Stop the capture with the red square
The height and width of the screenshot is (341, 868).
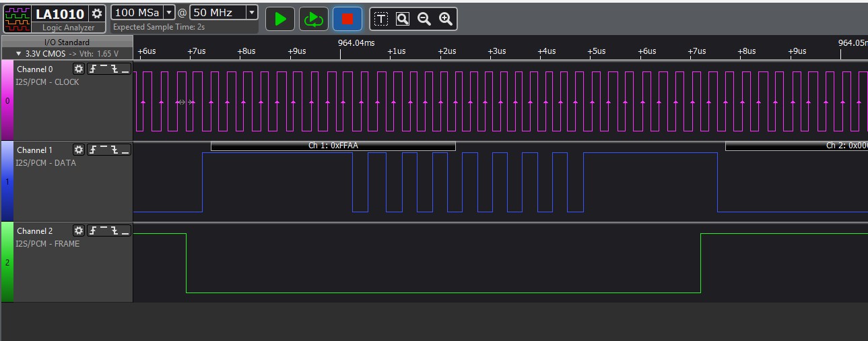point(347,19)
